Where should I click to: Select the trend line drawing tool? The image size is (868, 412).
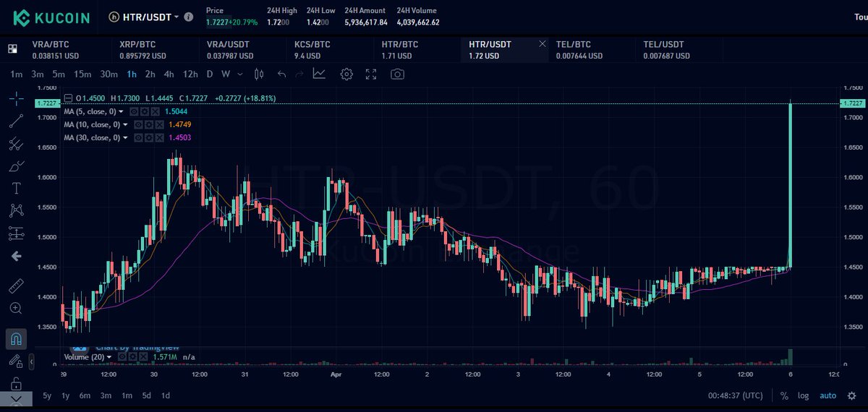click(16, 121)
